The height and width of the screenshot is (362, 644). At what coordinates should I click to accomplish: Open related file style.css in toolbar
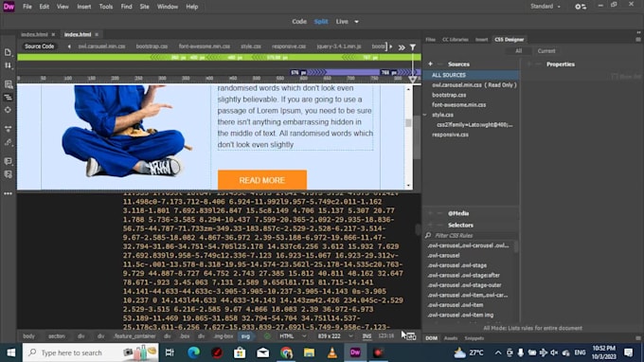(x=251, y=46)
